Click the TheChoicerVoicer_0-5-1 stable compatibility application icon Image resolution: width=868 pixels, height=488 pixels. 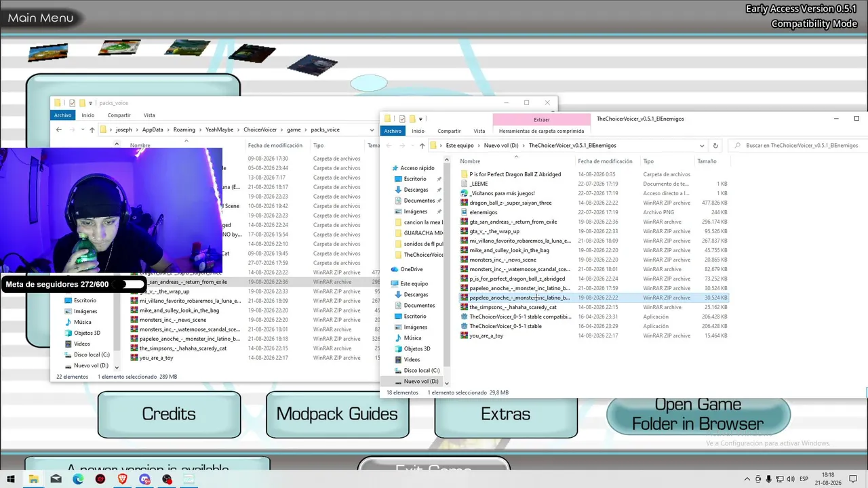(464, 317)
